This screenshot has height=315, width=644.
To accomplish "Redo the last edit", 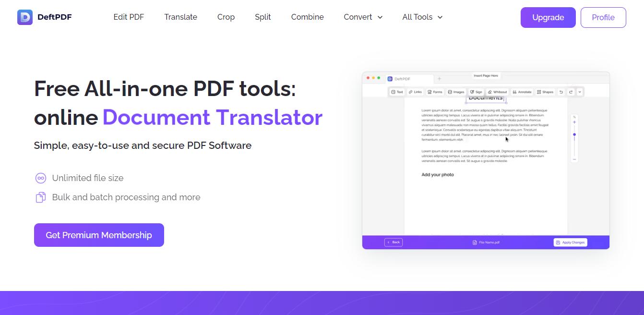I will (x=570, y=91).
